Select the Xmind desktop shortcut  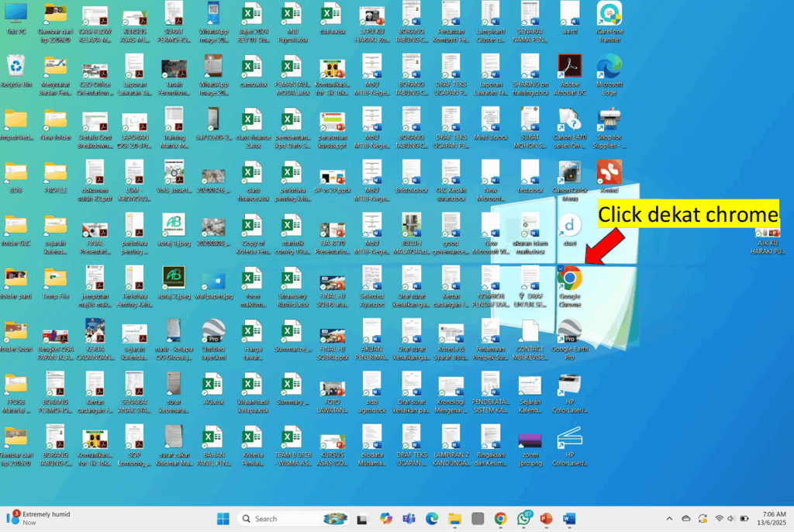pyautogui.click(x=609, y=172)
